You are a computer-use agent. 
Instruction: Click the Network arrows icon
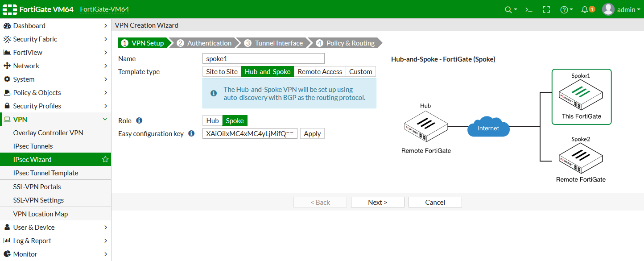tap(7, 66)
